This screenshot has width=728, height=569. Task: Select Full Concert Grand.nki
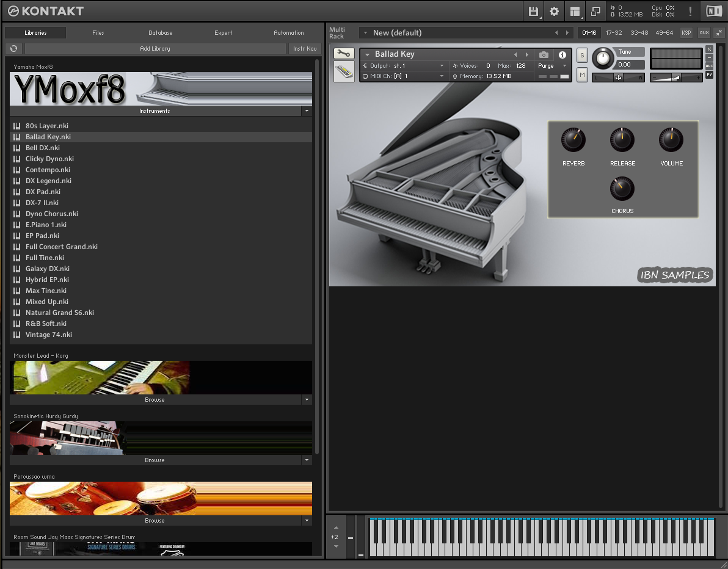pos(161,247)
